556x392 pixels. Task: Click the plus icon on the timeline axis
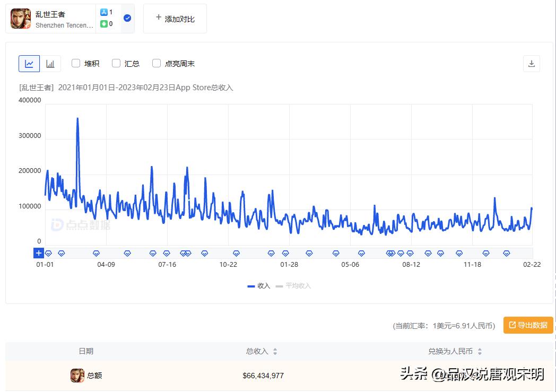tap(39, 253)
